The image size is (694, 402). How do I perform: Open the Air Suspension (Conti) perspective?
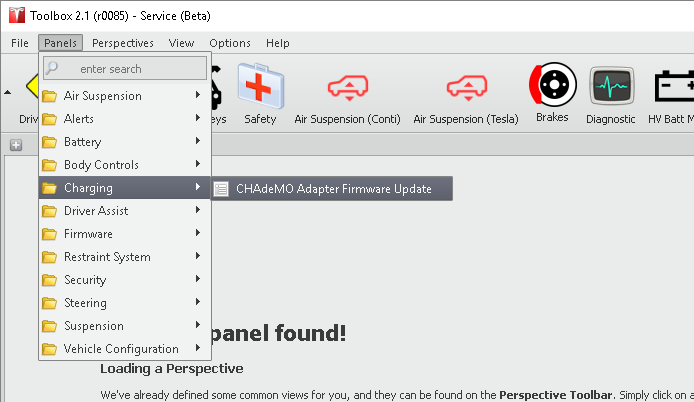click(347, 89)
